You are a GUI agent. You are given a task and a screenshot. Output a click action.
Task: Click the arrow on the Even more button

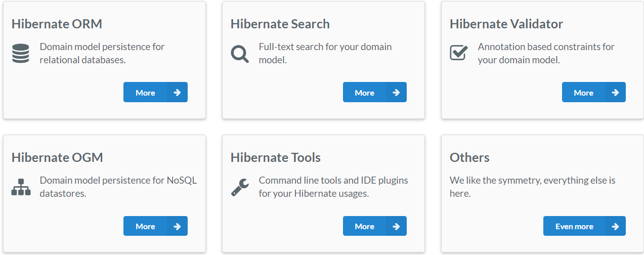tap(615, 226)
